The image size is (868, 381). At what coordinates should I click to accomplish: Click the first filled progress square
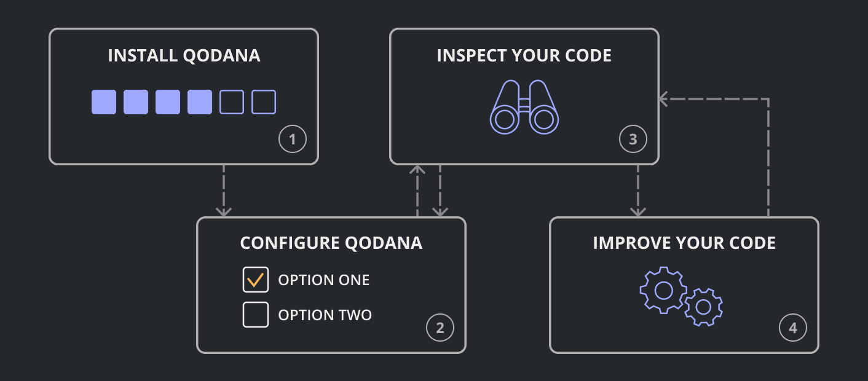coord(104,102)
